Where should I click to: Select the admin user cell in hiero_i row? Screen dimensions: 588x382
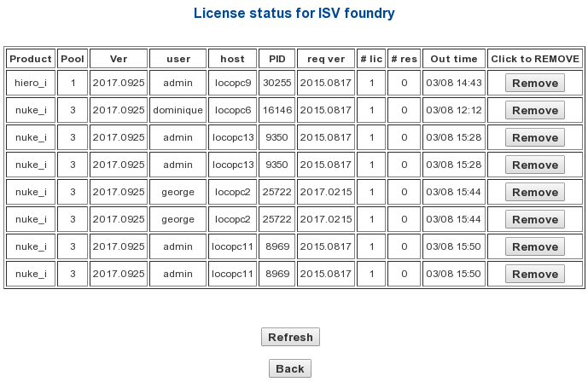click(178, 83)
